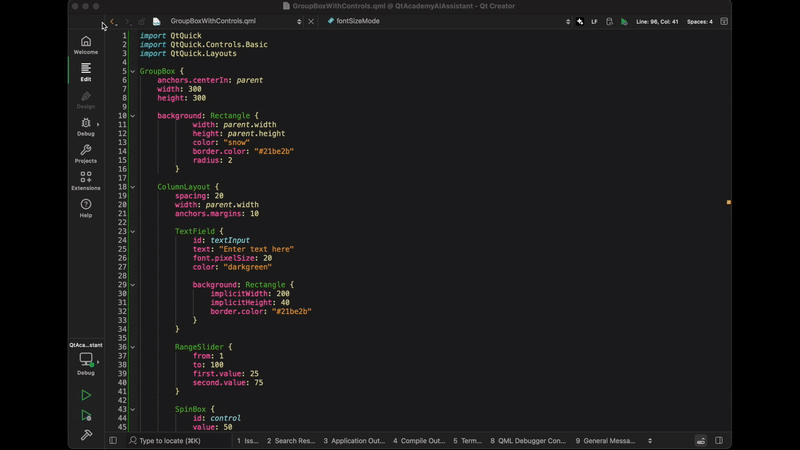Screen dimensions: 800x450
Task: Click the Spaces: 4 indentation setting
Action: click(x=699, y=21)
